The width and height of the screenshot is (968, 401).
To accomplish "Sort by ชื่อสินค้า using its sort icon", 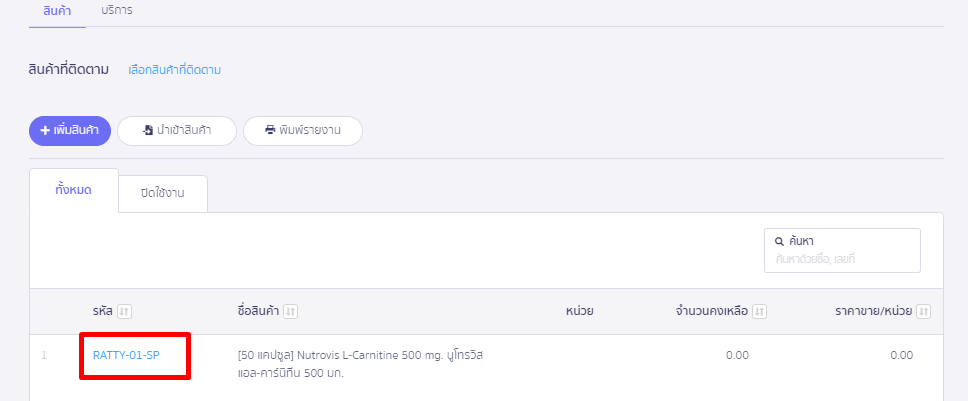I will [x=290, y=312].
